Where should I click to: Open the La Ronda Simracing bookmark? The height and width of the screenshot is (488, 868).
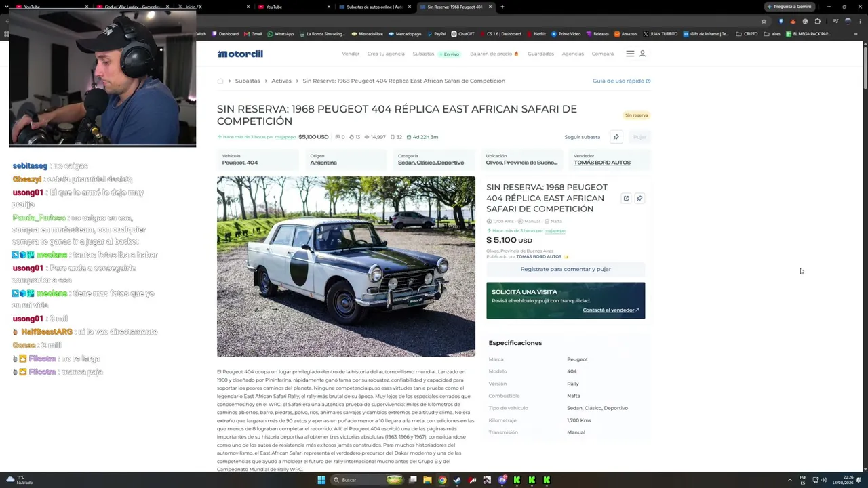[x=322, y=34]
